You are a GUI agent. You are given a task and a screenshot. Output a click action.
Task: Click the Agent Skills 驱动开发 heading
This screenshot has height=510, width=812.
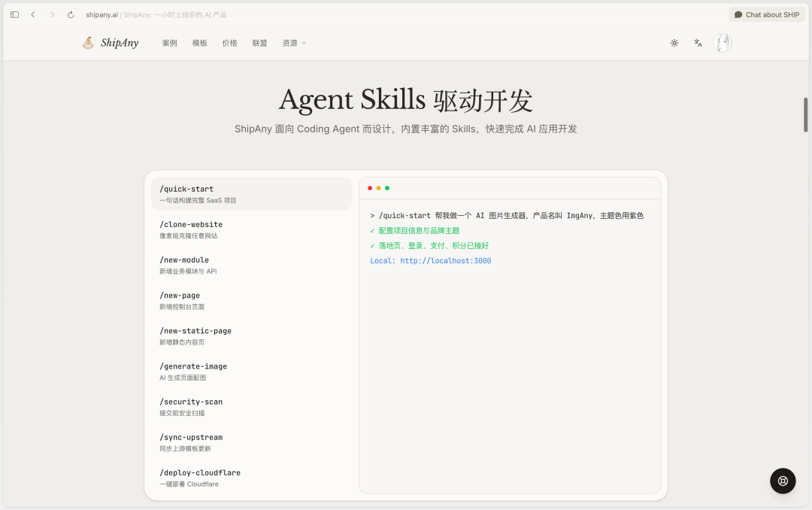tap(406, 100)
